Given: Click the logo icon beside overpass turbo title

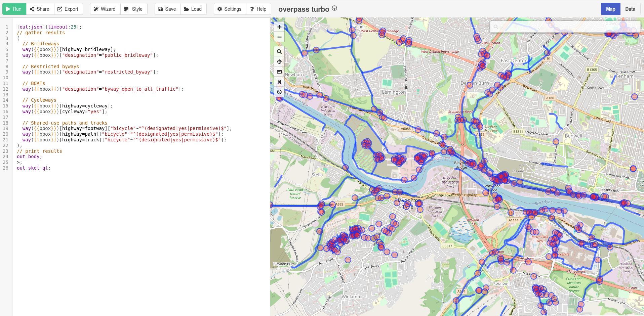Looking at the screenshot, I should click(x=334, y=8).
